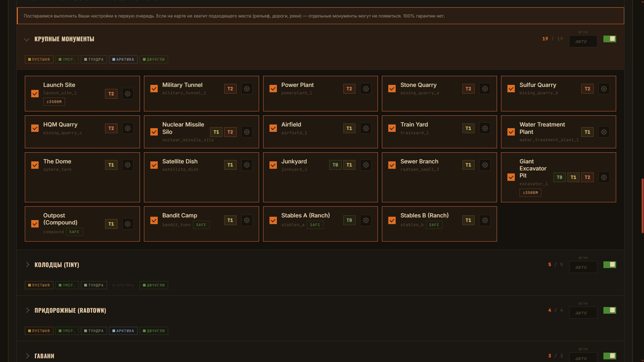Open settings gear for Stables A (Ranch)

(366, 220)
